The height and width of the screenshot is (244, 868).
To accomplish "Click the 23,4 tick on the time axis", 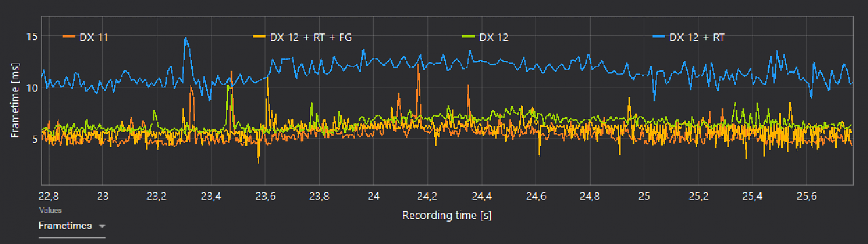I will (212, 197).
